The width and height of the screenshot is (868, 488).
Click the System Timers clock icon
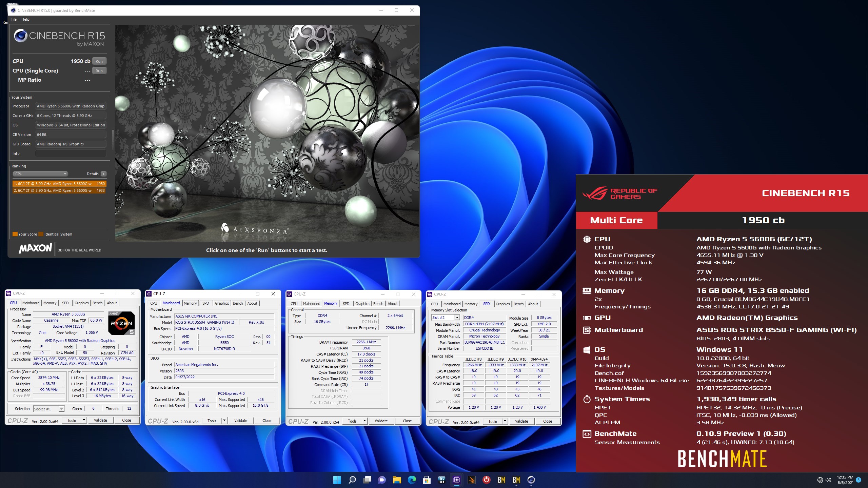click(587, 399)
